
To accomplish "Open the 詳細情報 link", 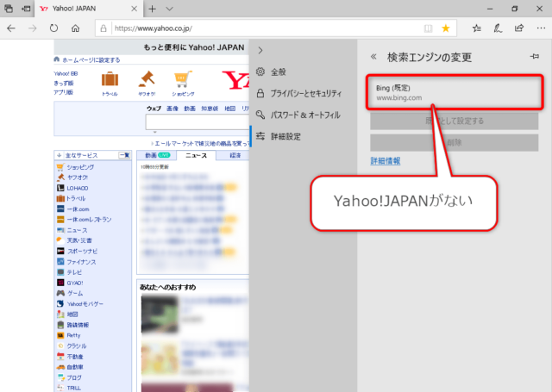I will tap(386, 161).
